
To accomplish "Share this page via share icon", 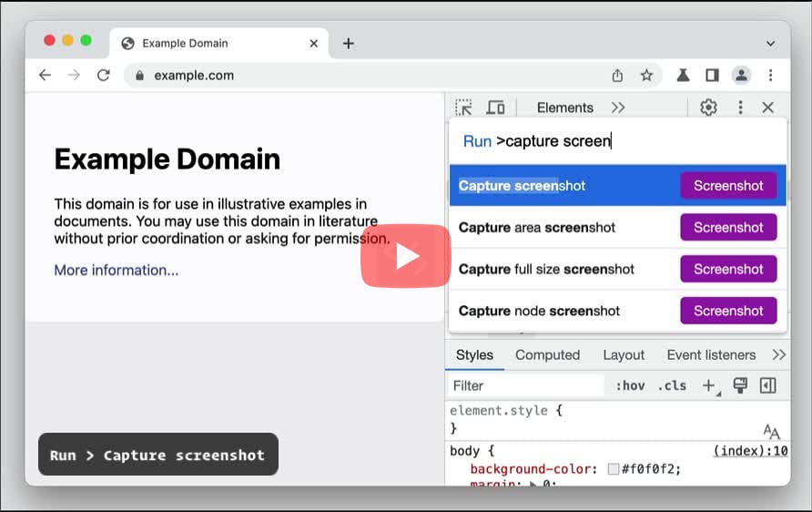I will coord(617,76).
